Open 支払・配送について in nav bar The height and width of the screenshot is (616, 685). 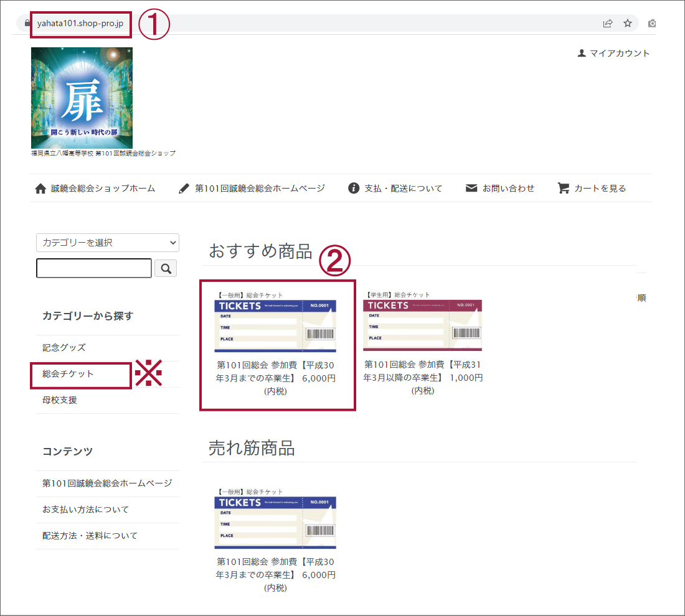(x=395, y=189)
